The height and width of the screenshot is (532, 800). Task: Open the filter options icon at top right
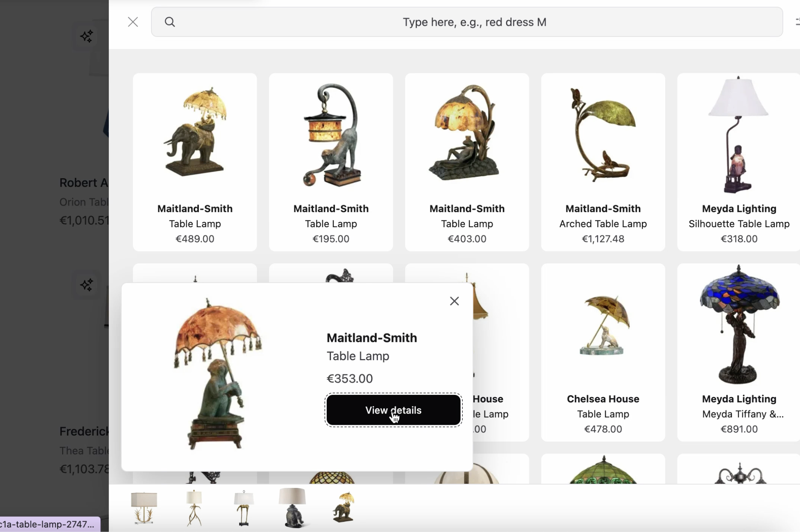click(797, 22)
